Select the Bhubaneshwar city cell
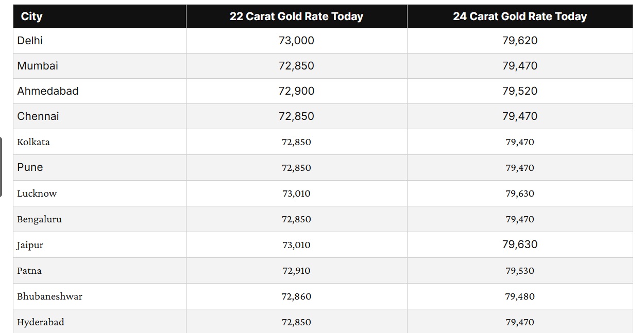Screen dimensions: 644x333 (x=49, y=296)
